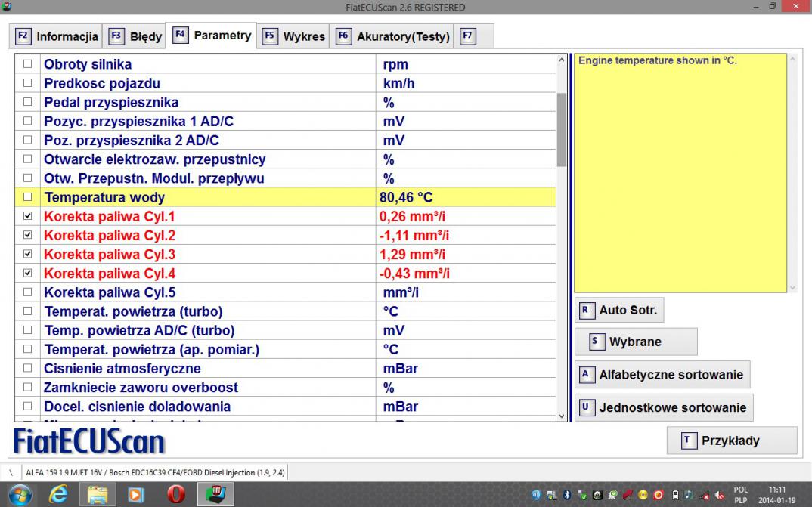812x507 pixels.
Task: Open the media player taskbar icon
Action: pos(136,495)
